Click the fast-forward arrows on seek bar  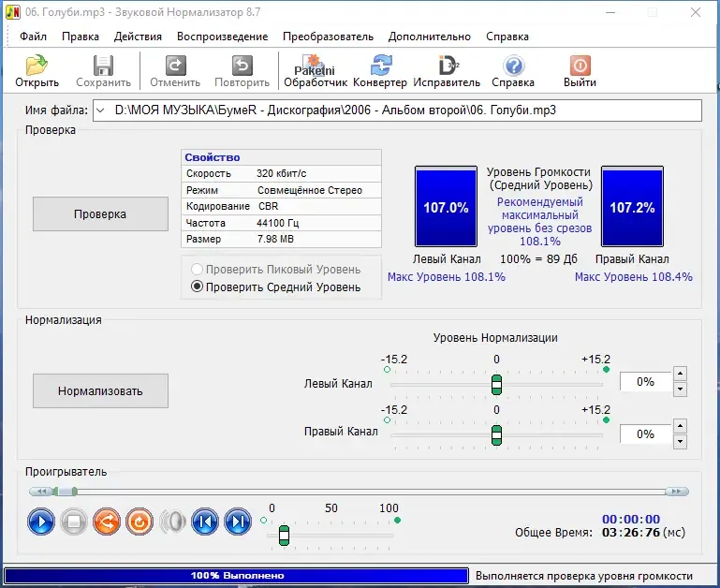(677, 492)
